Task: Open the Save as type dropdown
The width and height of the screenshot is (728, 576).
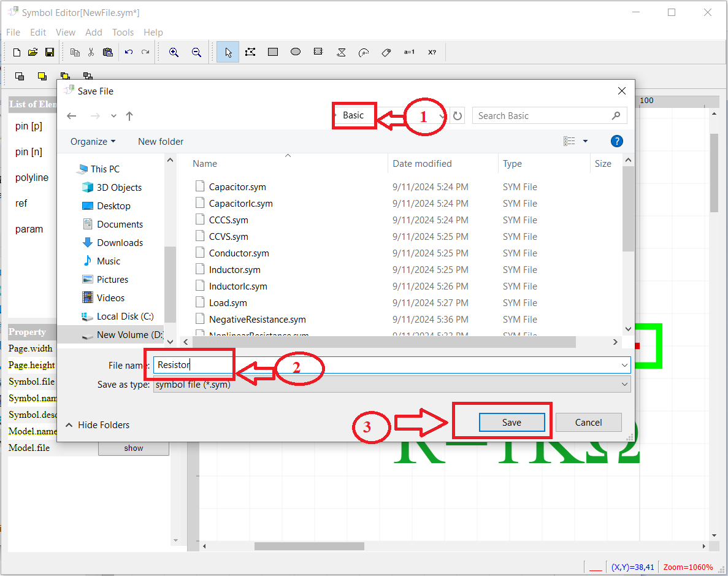Action: click(392, 385)
